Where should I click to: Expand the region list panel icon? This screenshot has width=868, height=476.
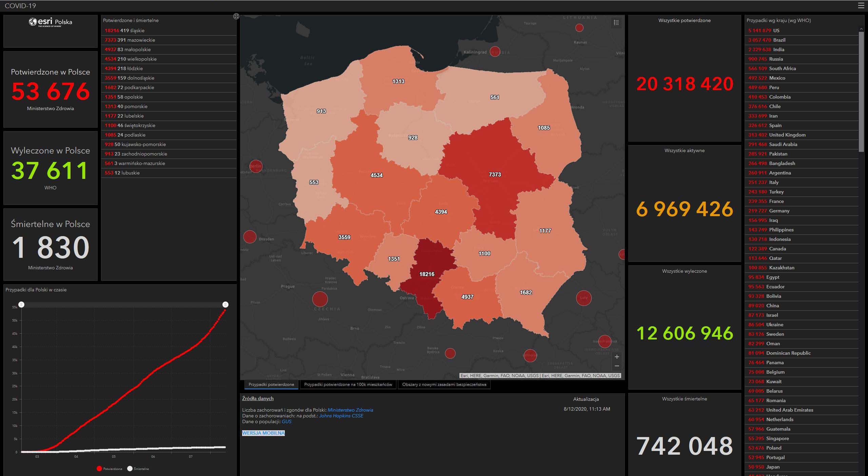236,16
